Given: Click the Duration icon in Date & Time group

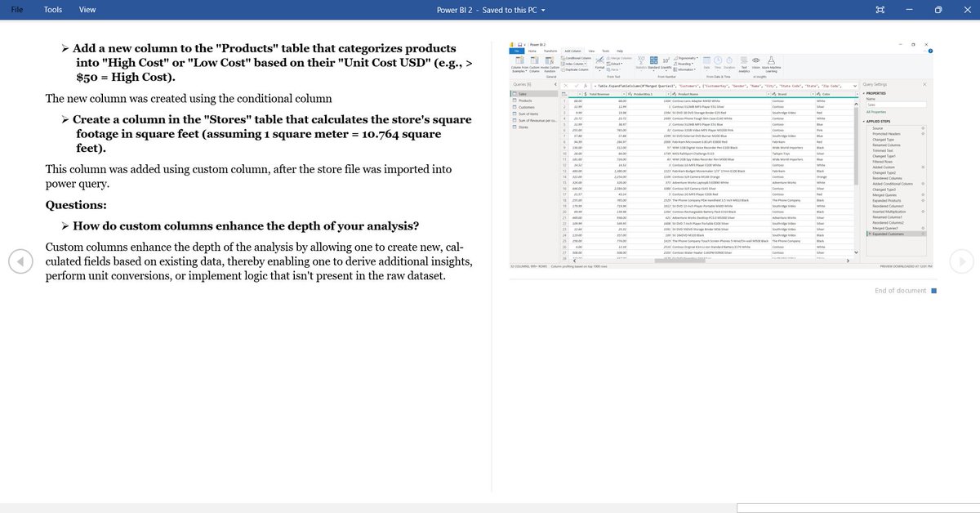Looking at the screenshot, I should point(728,60).
